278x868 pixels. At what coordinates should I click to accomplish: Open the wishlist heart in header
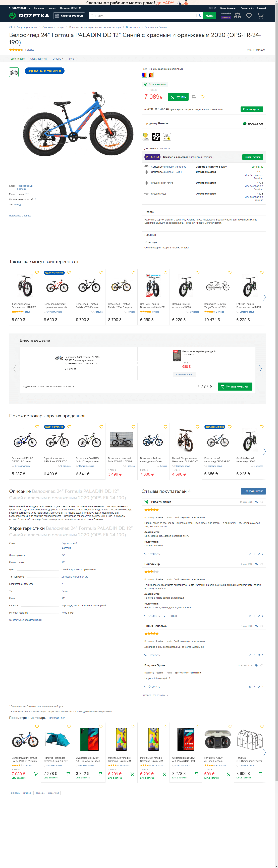pos(249,16)
